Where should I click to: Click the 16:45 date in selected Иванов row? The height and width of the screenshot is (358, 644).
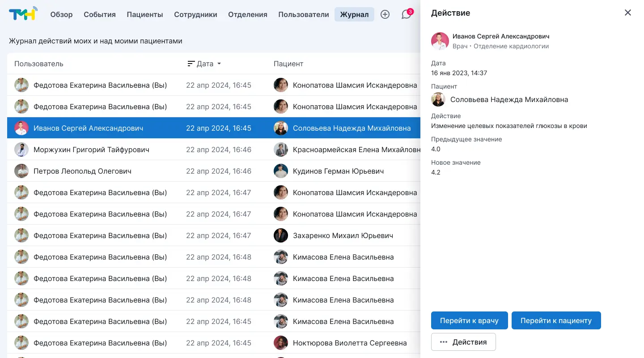tap(219, 128)
